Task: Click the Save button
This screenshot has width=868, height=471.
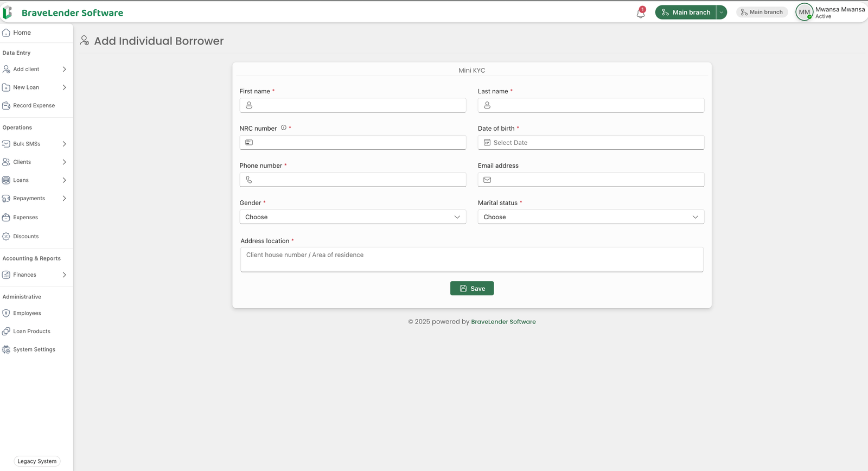Action: (472, 289)
